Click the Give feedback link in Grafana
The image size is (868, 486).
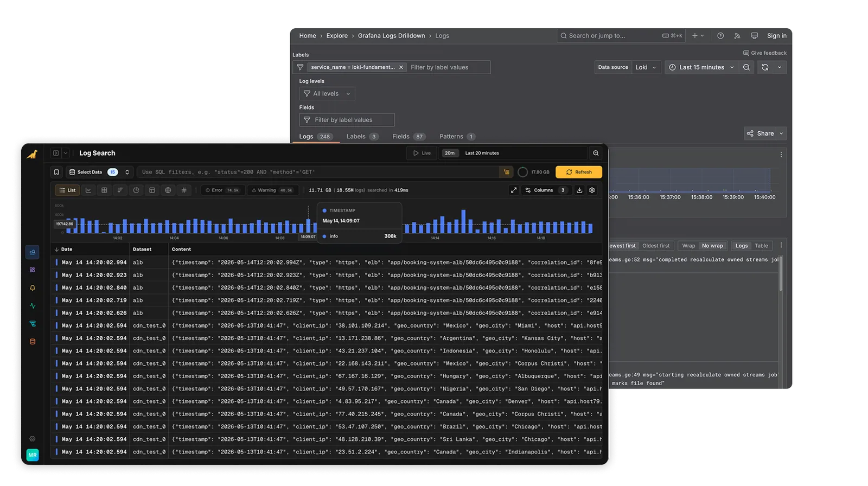point(765,53)
